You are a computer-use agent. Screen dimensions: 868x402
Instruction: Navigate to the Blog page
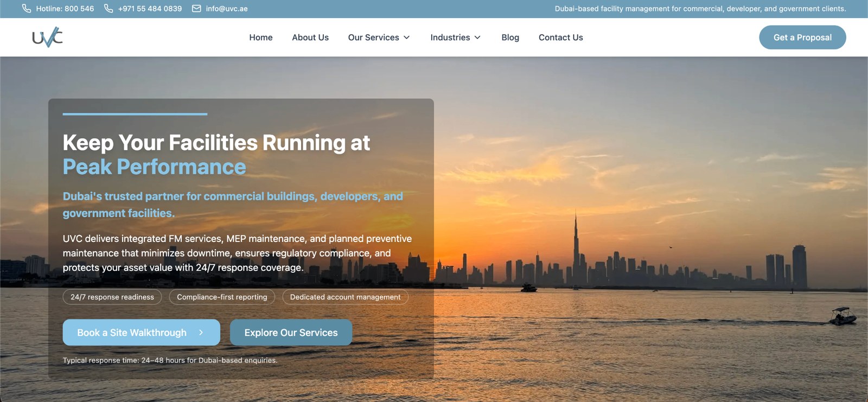tap(510, 37)
